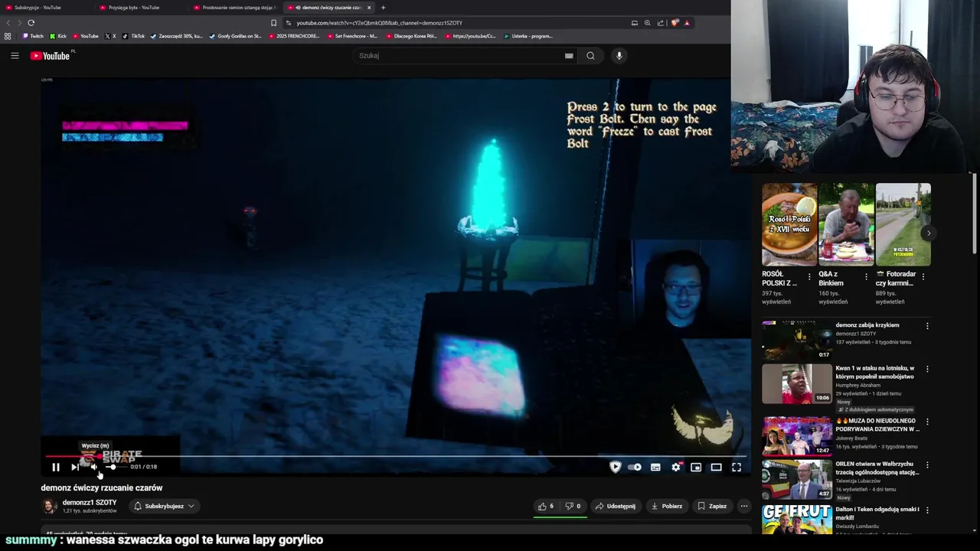This screenshot has height=551, width=980.
Task: Open the Twitch bookmark
Action: (33, 36)
